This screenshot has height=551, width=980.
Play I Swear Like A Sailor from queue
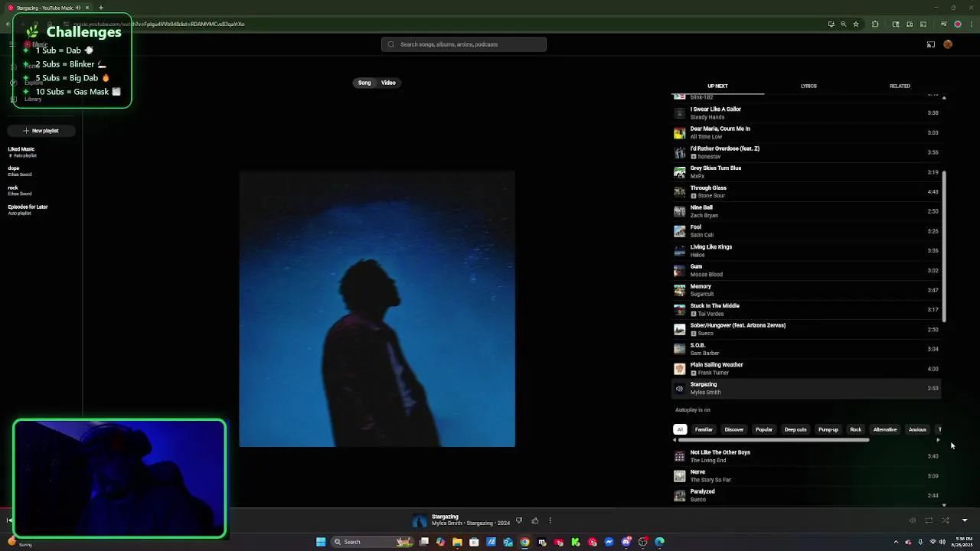pos(806,113)
